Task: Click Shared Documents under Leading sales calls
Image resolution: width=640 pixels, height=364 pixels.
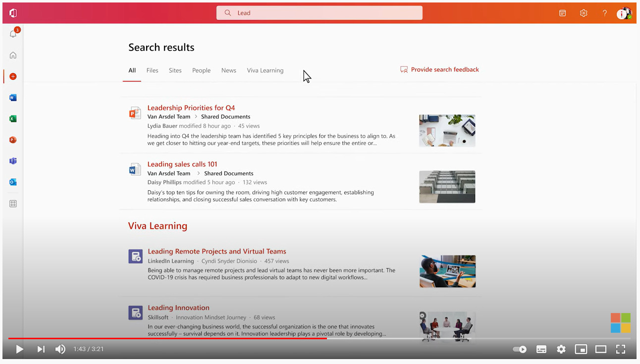Action: coord(229,174)
